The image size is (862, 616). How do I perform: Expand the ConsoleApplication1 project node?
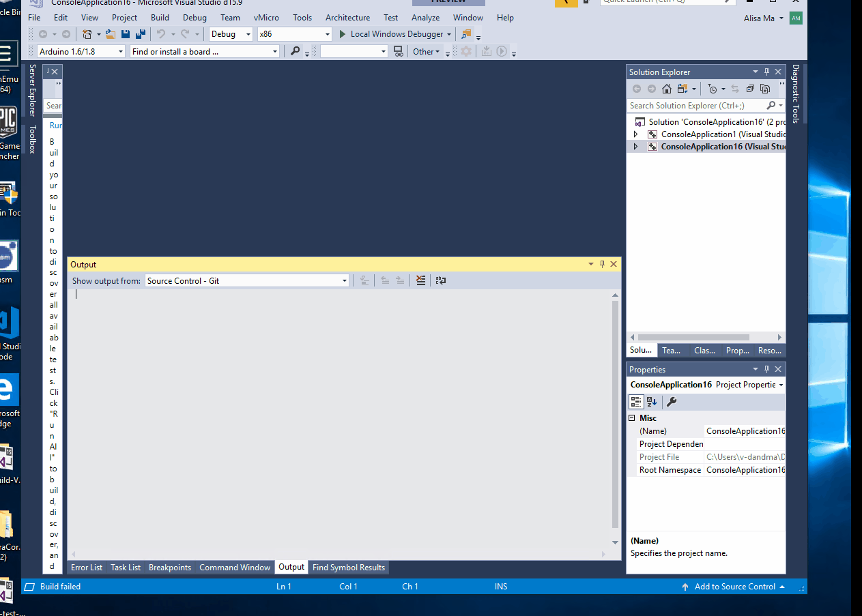click(x=636, y=134)
